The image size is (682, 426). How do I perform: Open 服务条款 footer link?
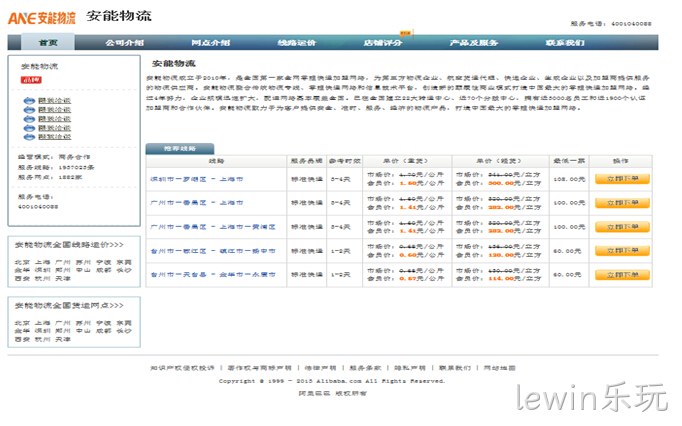[365, 368]
